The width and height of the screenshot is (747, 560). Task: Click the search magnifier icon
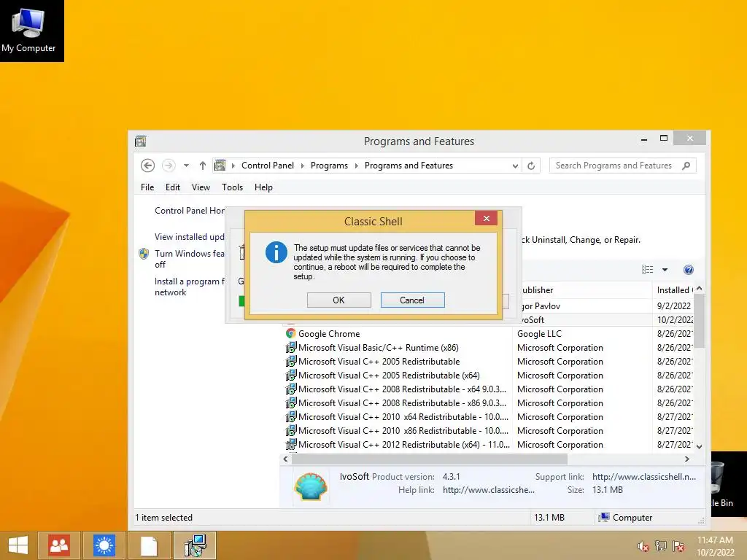click(686, 166)
